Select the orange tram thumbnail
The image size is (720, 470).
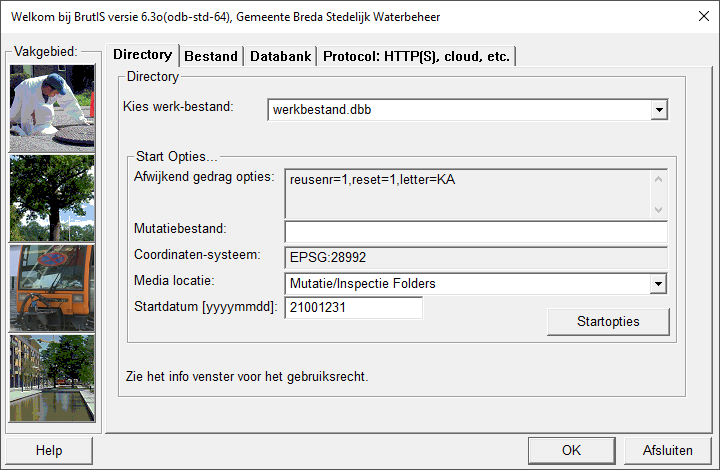pyautogui.click(x=52, y=288)
